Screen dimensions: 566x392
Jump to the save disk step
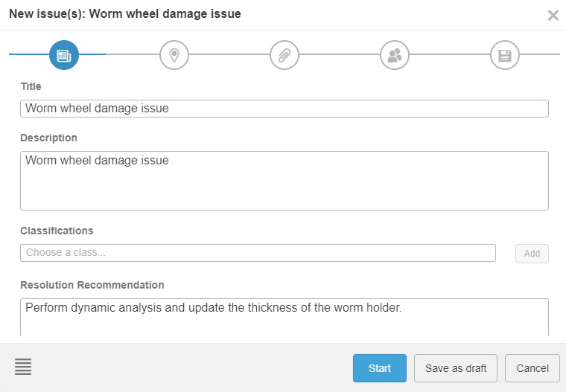505,55
